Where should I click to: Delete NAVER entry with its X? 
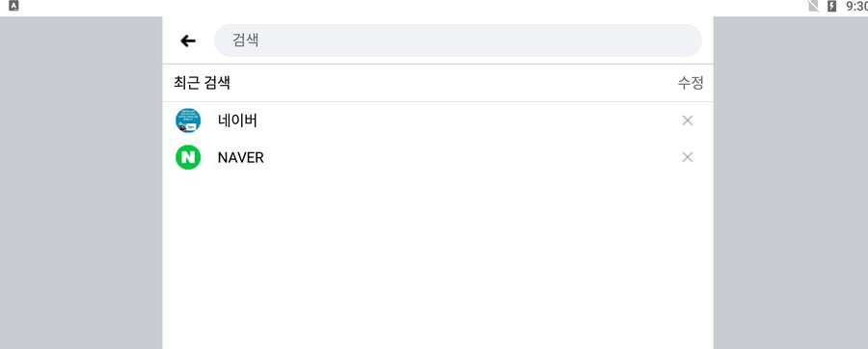[x=688, y=157]
